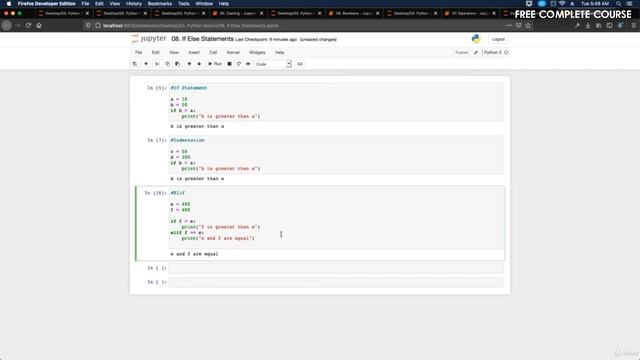Image resolution: width=640 pixels, height=360 pixels.
Task: Move the selected cell up
Action: point(189,64)
